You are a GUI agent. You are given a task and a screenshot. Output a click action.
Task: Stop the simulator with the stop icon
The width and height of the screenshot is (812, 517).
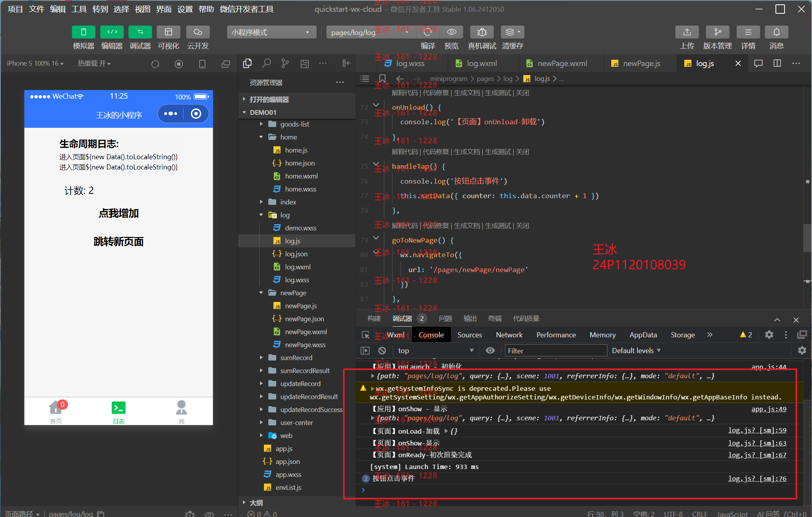click(179, 64)
